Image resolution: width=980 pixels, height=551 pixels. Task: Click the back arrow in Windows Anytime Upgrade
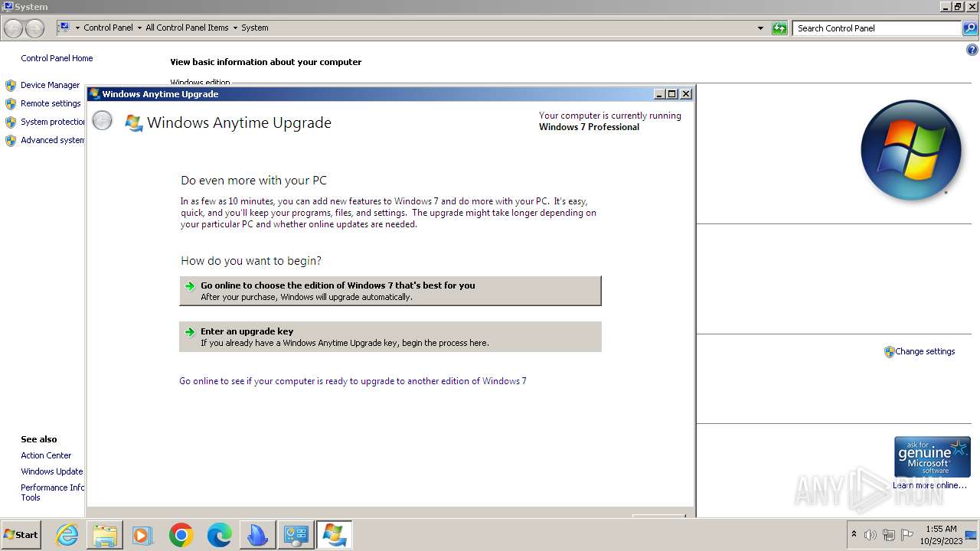tap(102, 121)
